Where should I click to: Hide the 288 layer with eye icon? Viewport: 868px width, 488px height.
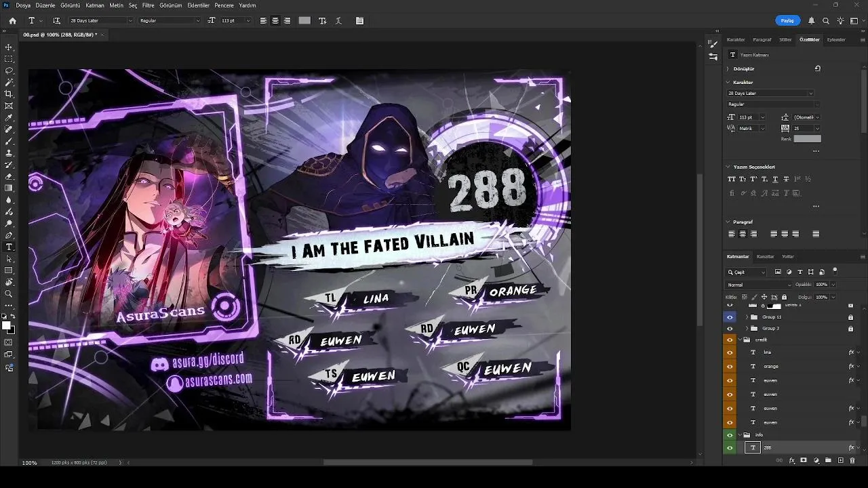[x=730, y=448]
